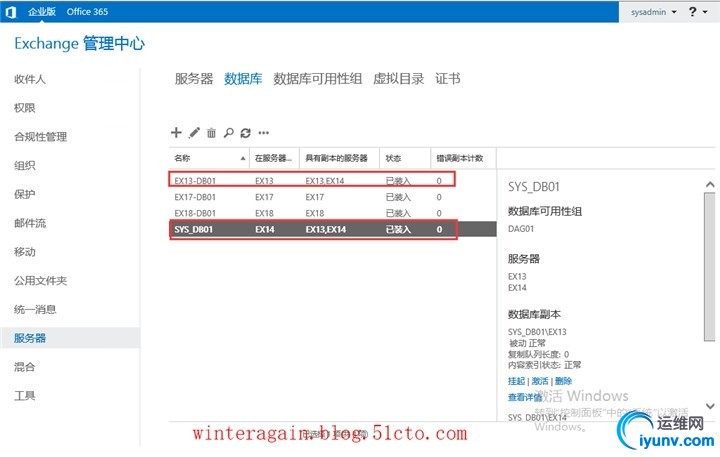The image size is (720, 457).
Task: Open 公用文件夹 section
Action: [40, 281]
